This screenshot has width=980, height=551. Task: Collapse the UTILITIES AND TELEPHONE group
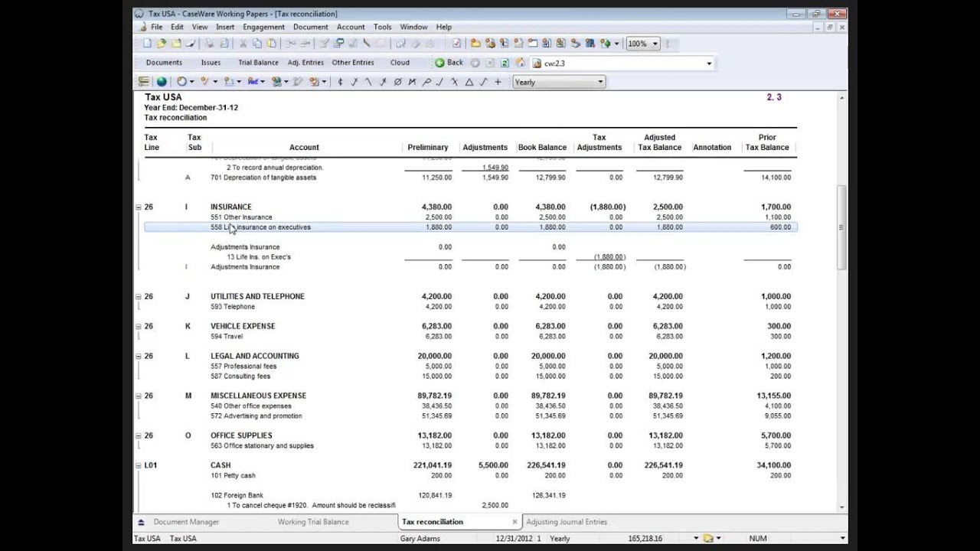139,296
